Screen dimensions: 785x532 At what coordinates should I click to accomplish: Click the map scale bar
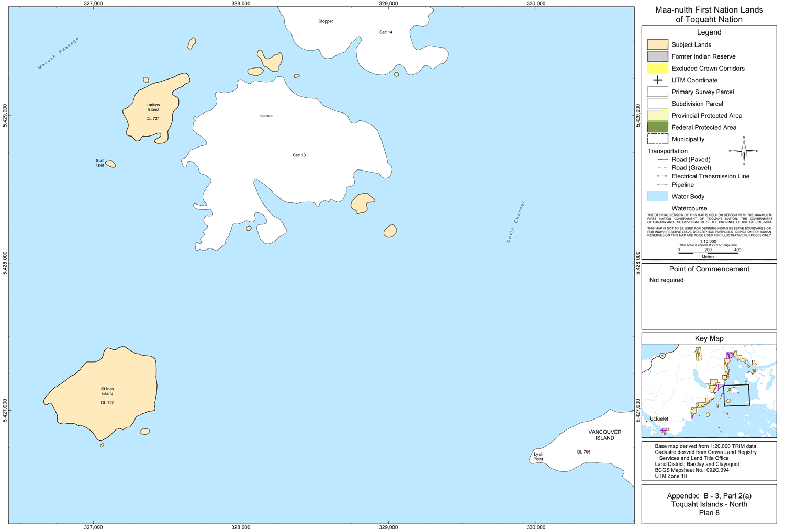click(x=708, y=253)
